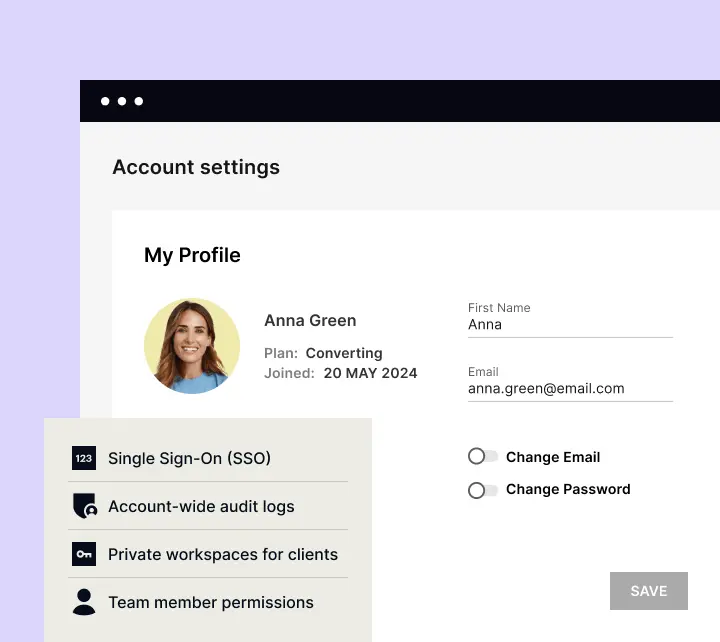The width and height of the screenshot is (720, 642).
Task: Focus the First Name field containing Anna
Action: (x=568, y=325)
